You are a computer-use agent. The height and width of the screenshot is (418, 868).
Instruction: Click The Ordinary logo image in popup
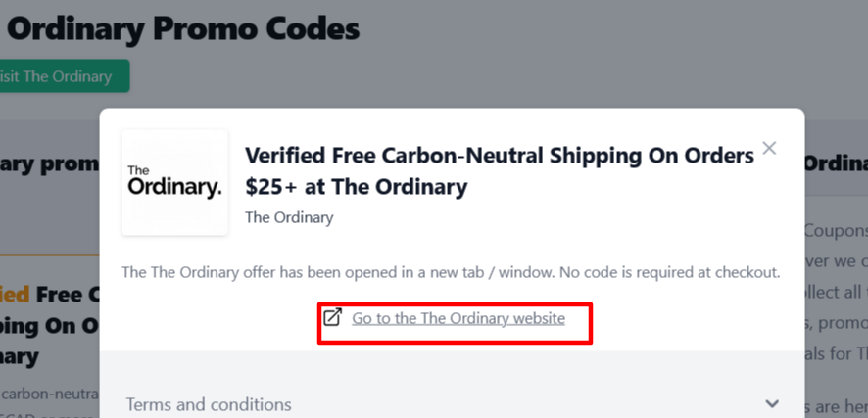coord(174,182)
